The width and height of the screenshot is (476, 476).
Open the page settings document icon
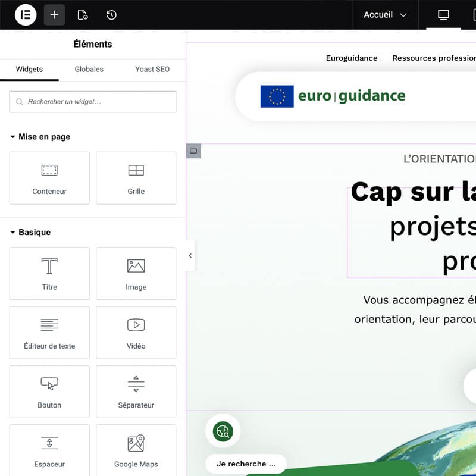click(83, 14)
